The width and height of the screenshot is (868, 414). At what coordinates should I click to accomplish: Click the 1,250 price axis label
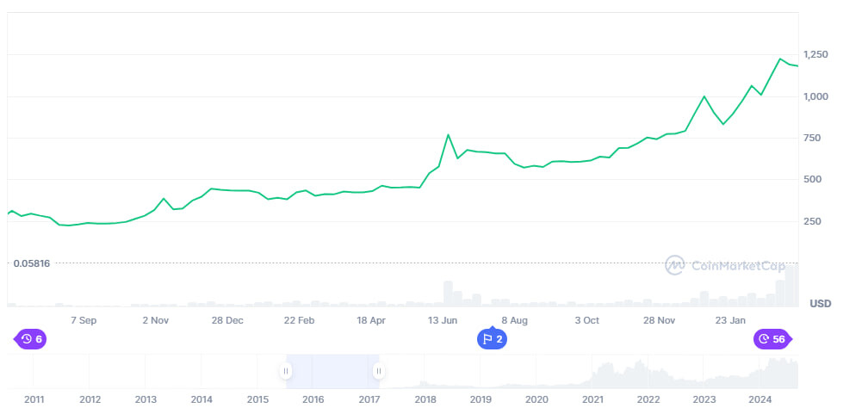pos(816,54)
